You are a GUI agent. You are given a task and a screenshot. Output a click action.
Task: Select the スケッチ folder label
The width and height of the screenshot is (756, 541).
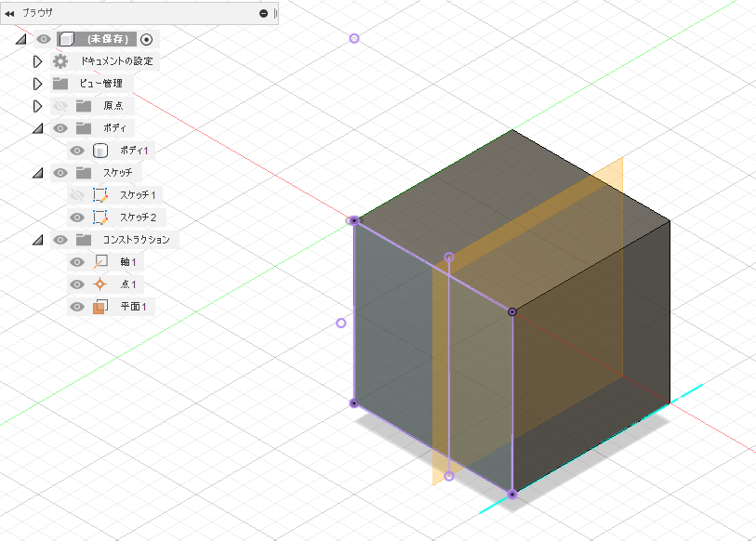pos(118,173)
